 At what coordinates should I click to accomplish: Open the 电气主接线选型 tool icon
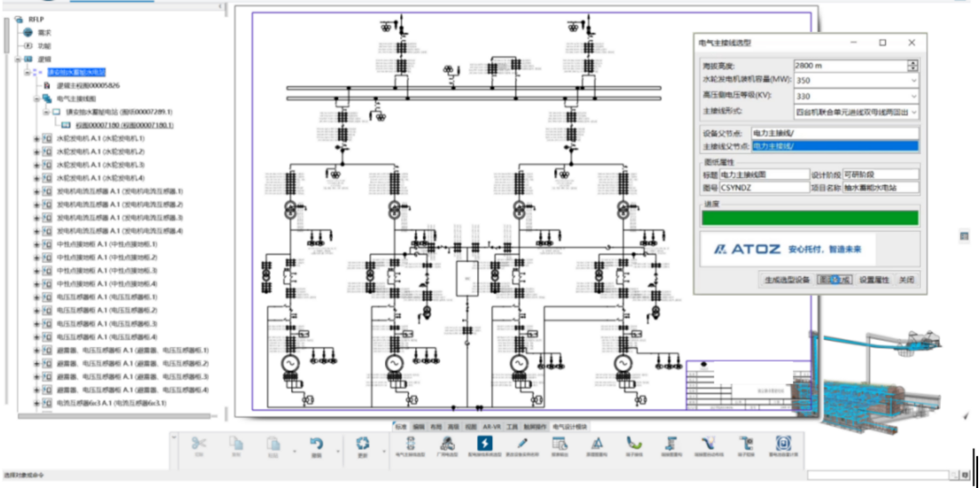(x=410, y=443)
